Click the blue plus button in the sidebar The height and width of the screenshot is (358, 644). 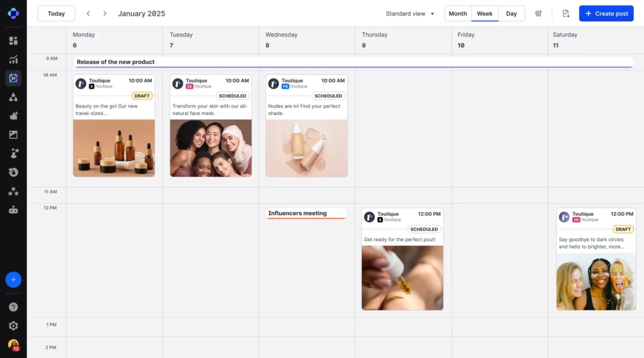[13, 280]
